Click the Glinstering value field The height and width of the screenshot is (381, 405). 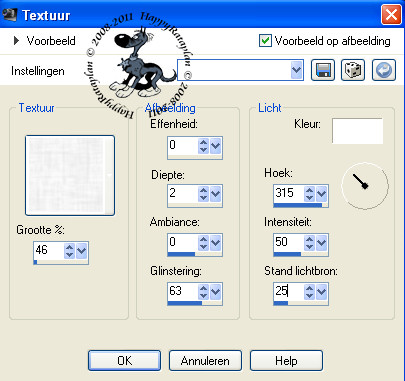pos(182,292)
